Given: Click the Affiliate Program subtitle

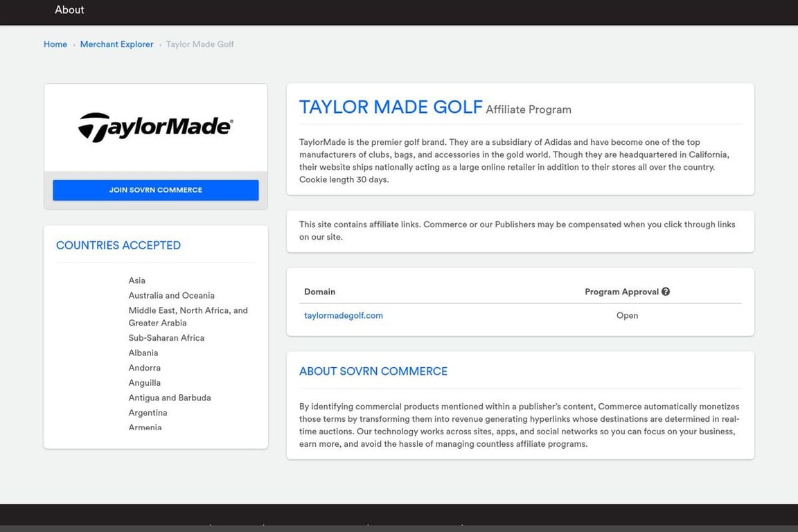Looking at the screenshot, I should tap(529, 109).
